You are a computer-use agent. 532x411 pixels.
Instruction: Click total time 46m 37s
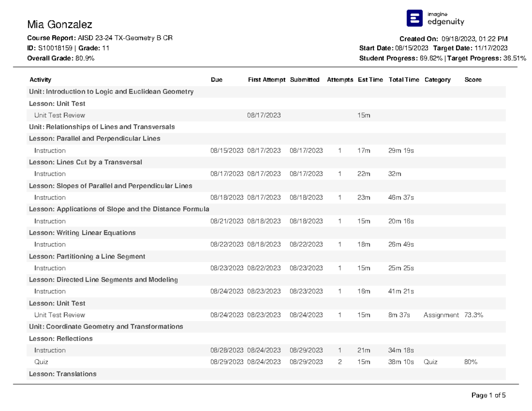(401, 198)
